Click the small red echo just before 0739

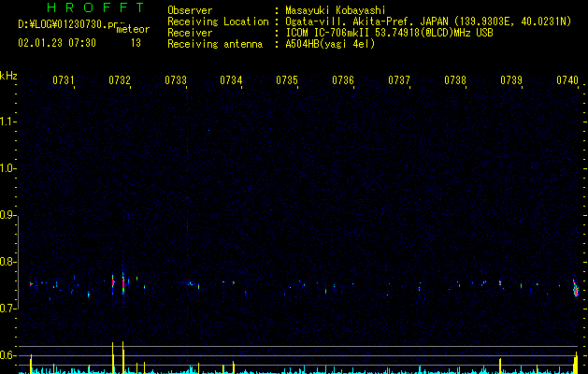click(500, 283)
